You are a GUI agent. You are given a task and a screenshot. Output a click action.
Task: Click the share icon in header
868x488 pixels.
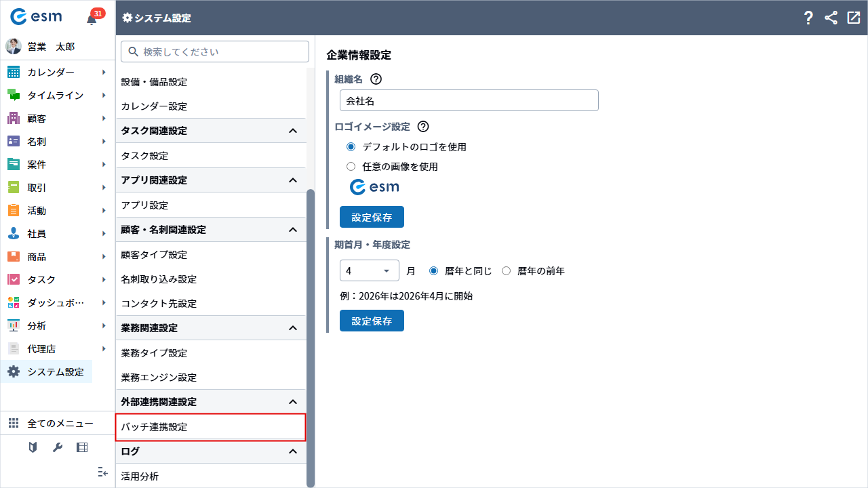(831, 18)
